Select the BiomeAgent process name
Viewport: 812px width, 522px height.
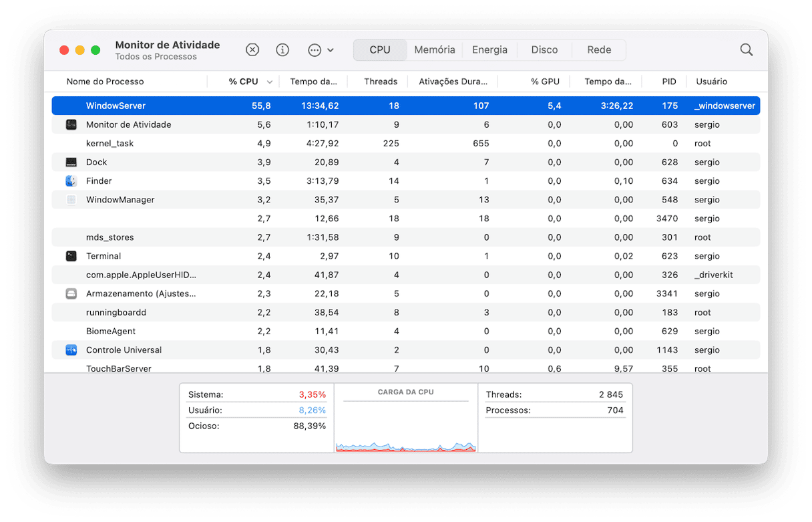pos(112,331)
